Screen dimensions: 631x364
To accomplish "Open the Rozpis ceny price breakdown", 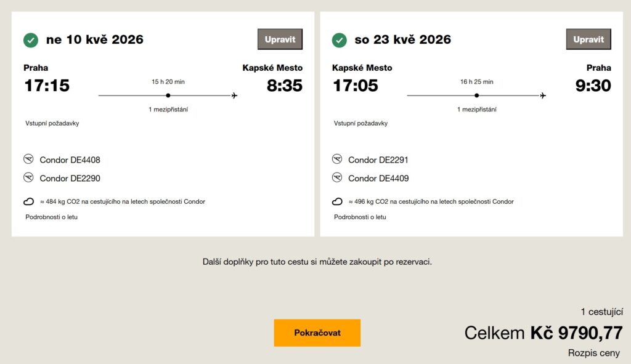I will coord(594,353).
